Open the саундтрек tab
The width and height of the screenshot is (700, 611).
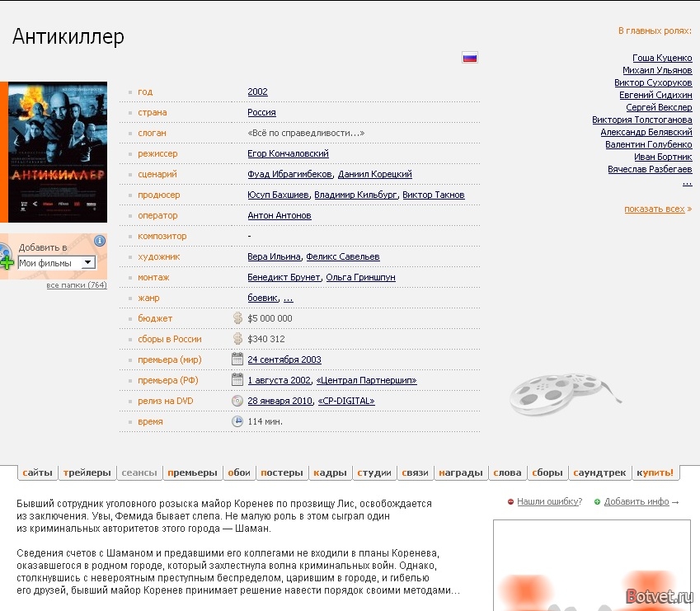coord(600,472)
